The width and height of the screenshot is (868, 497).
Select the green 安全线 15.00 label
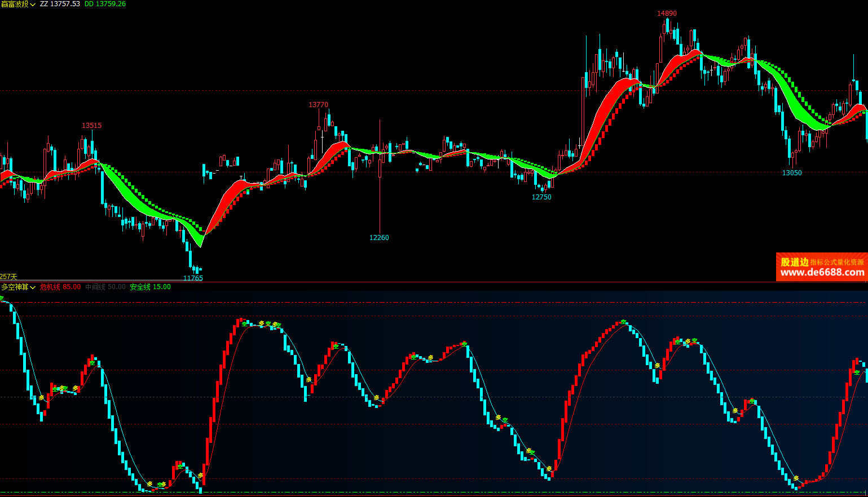(150, 287)
